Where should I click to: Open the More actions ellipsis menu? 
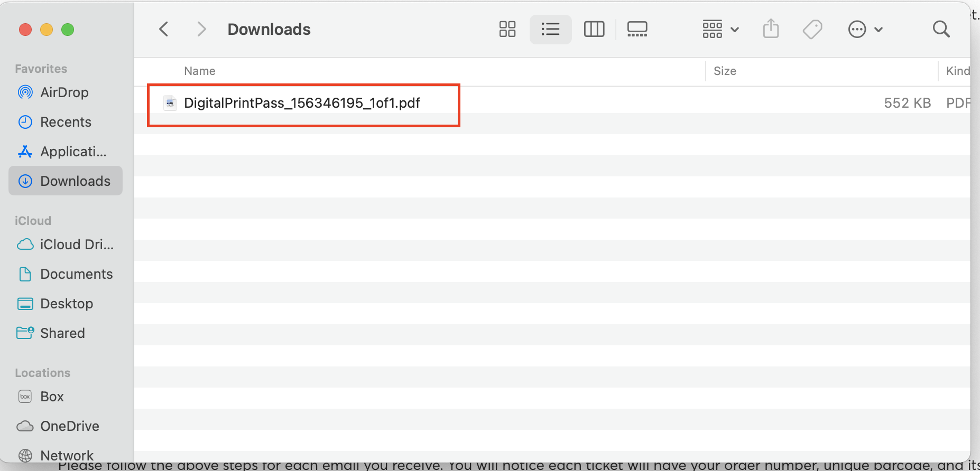[x=865, y=29]
